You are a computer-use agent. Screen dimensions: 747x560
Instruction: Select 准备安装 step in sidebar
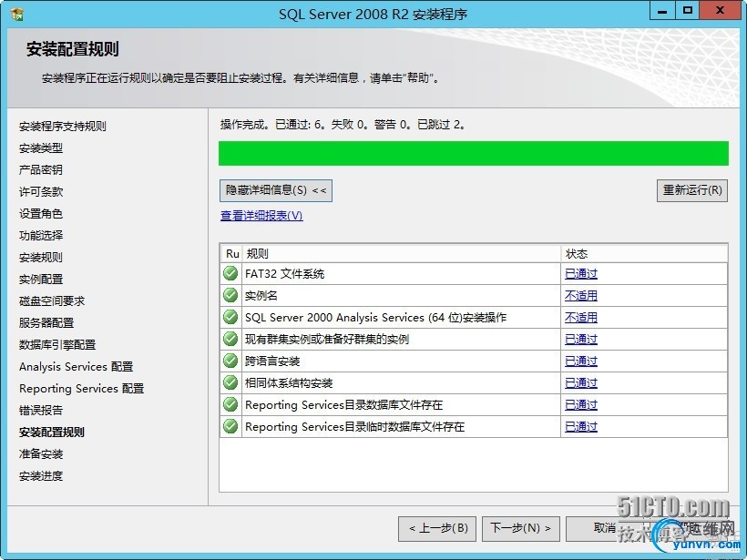[x=41, y=454]
